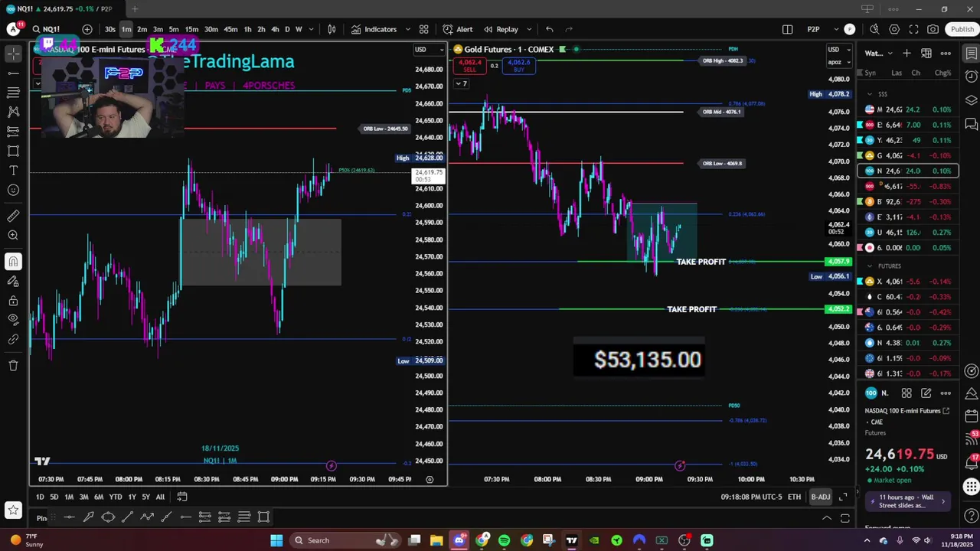This screenshot has height=551, width=980.
Task: Click the Gold chart SELL 4,062.4 button
Action: click(x=469, y=66)
